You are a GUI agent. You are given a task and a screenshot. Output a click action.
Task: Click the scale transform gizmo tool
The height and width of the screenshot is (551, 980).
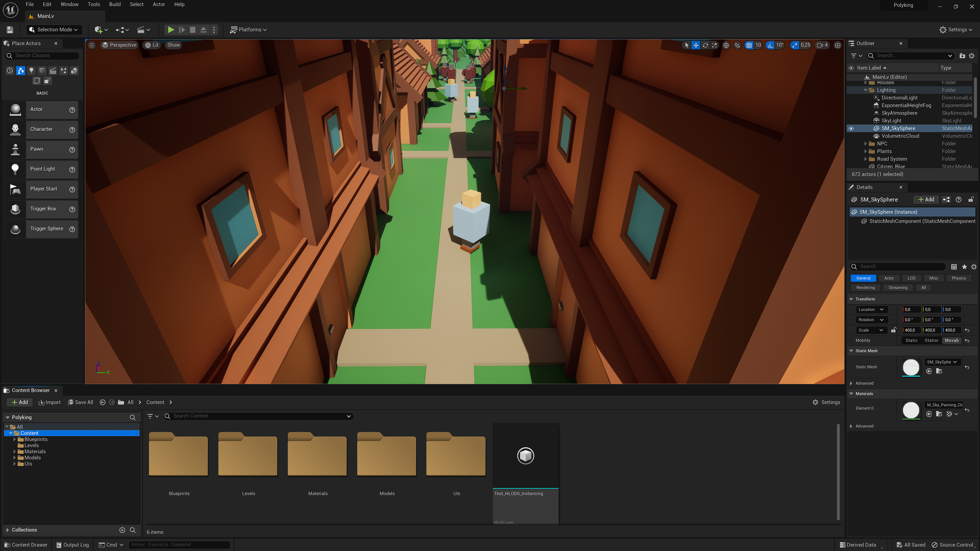715,45
